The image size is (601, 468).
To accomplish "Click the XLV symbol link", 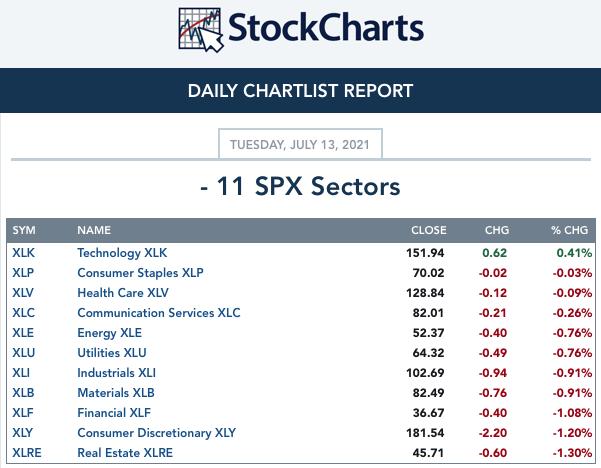I will [x=23, y=293].
